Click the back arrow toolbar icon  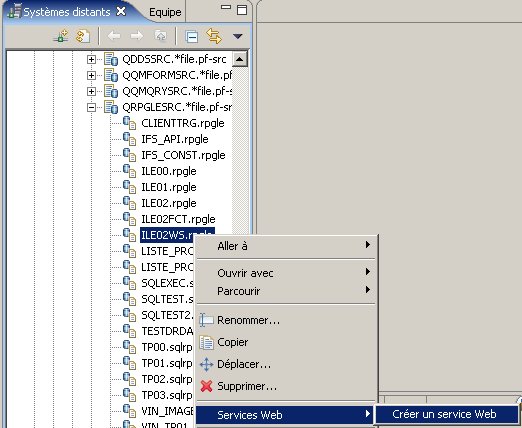(114, 36)
